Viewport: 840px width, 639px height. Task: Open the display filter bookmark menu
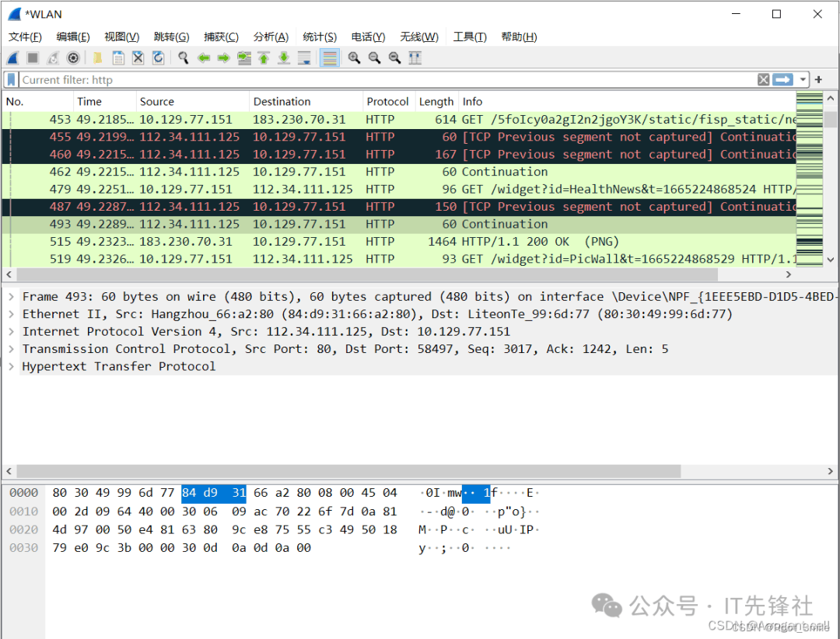11,79
